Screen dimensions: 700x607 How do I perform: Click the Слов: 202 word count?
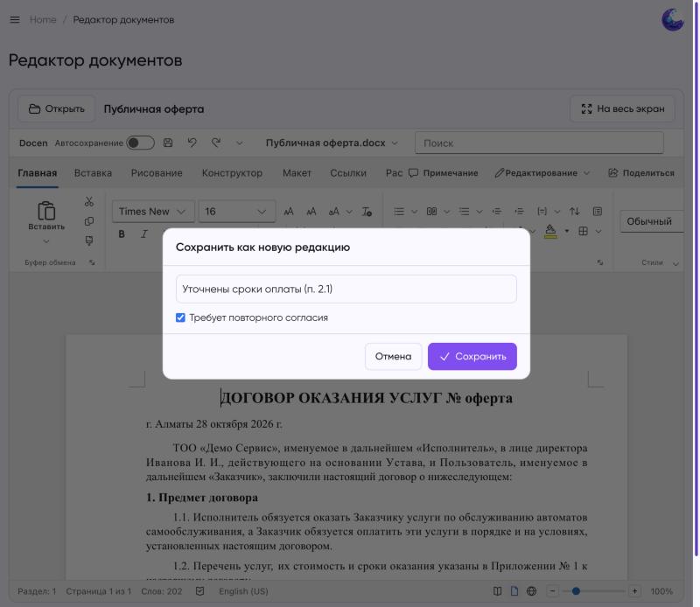click(x=162, y=591)
